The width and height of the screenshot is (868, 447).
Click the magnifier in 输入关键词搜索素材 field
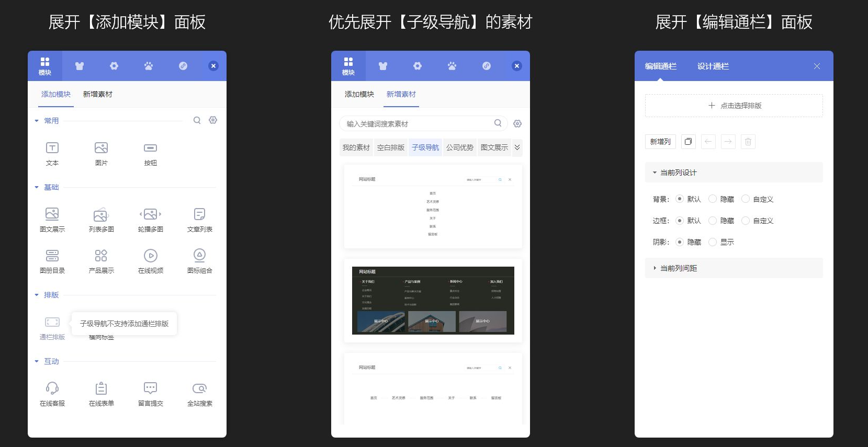tap(498, 123)
